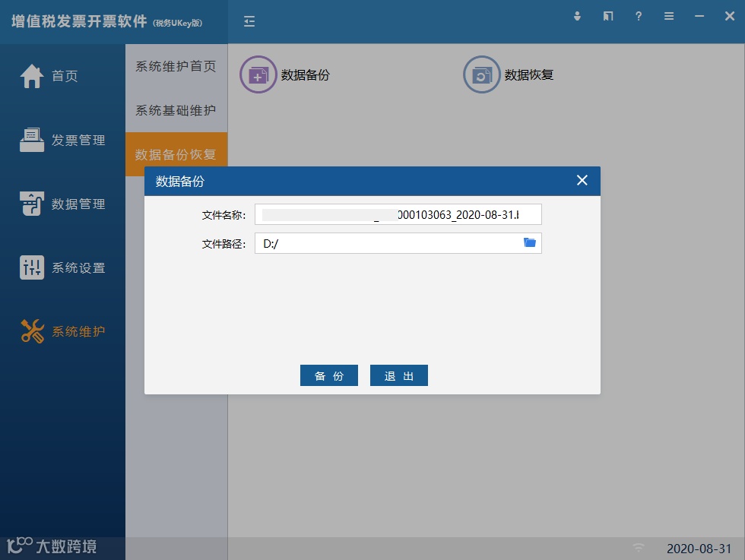Minimize the application window
Screen dimensions: 745x560
pos(699,16)
